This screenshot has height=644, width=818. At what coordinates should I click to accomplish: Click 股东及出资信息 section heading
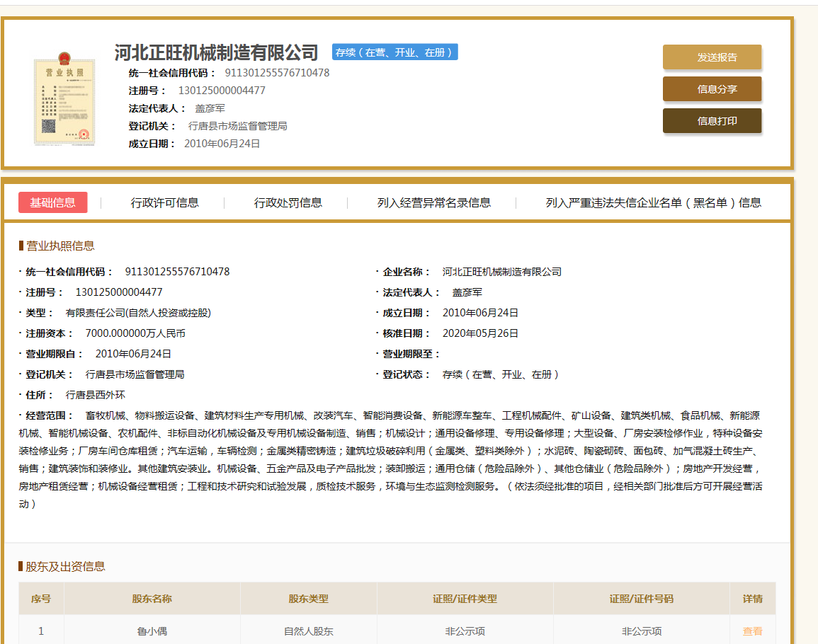[x=65, y=566]
